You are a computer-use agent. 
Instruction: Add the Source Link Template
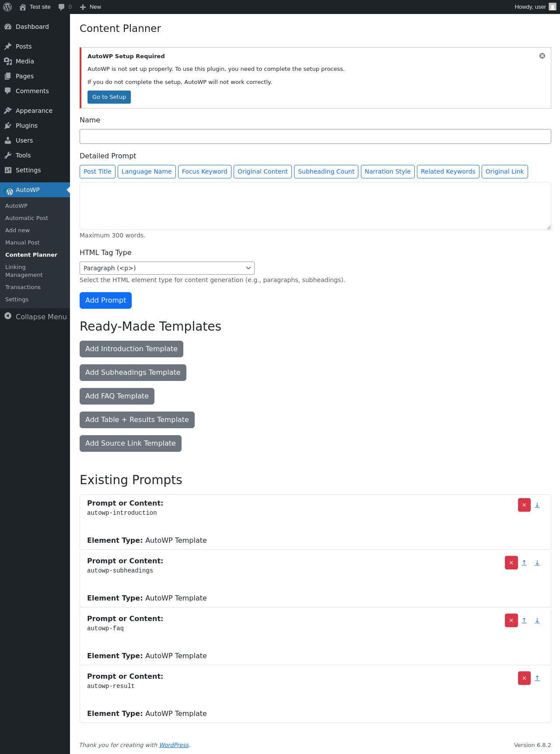click(x=130, y=443)
